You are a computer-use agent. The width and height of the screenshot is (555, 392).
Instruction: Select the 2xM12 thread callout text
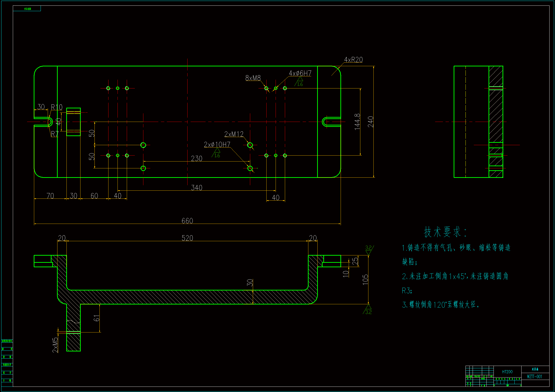234,134
